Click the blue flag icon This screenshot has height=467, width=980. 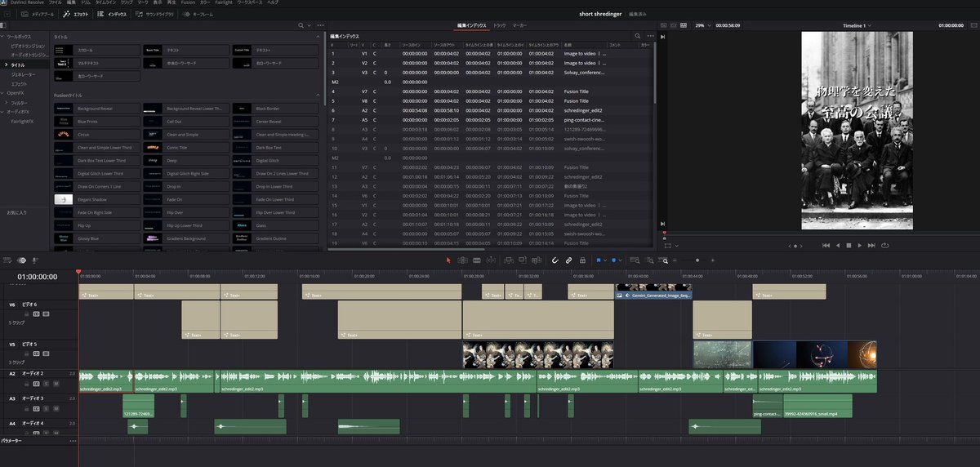point(599,260)
